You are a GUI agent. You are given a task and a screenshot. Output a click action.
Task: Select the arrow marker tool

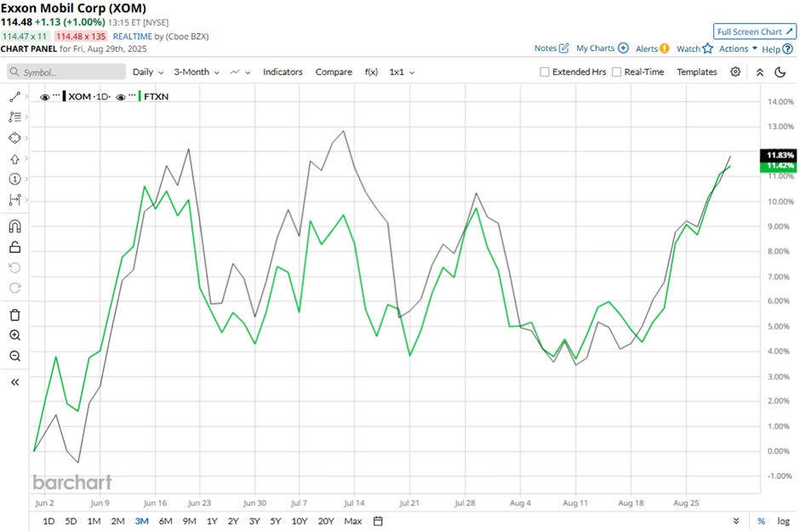14,159
